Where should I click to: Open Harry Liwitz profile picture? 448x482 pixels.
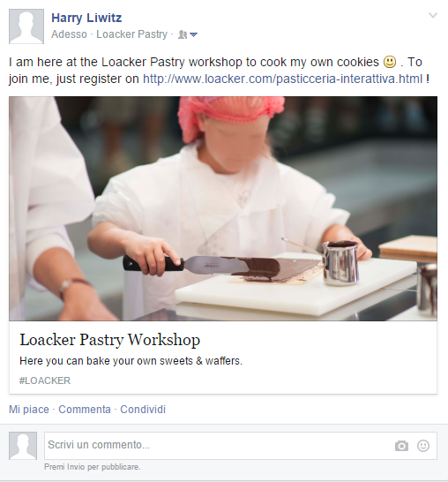(x=26, y=26)
